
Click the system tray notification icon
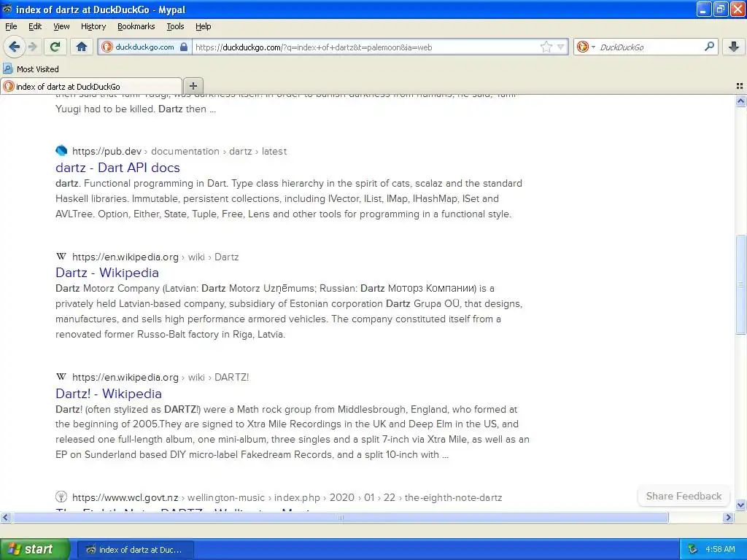(693, 549)
